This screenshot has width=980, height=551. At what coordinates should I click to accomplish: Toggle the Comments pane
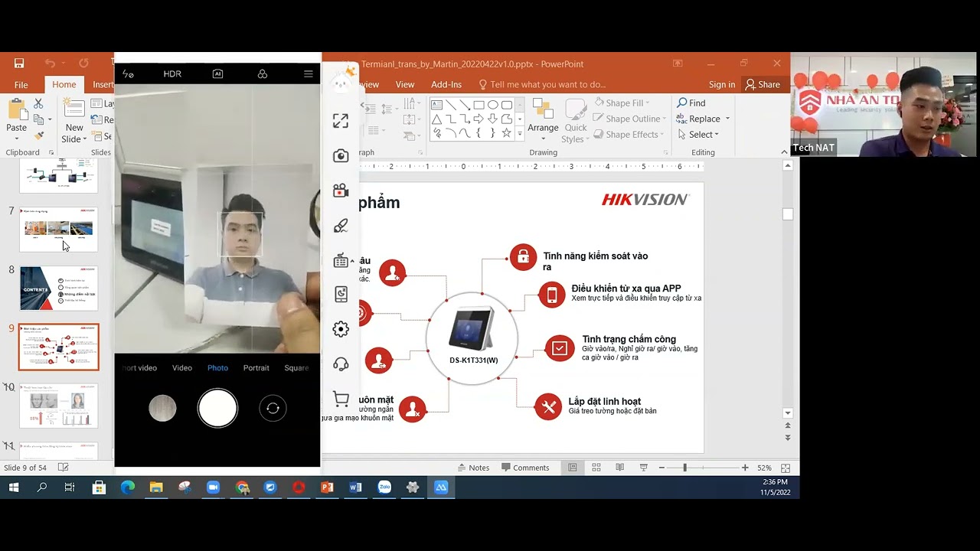525,468
